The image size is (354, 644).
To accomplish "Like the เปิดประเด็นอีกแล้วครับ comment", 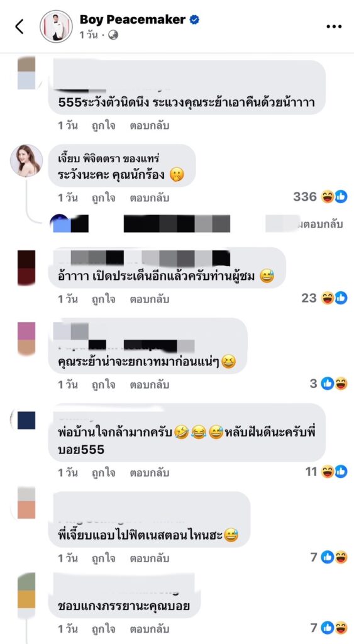I will point(103,299).
